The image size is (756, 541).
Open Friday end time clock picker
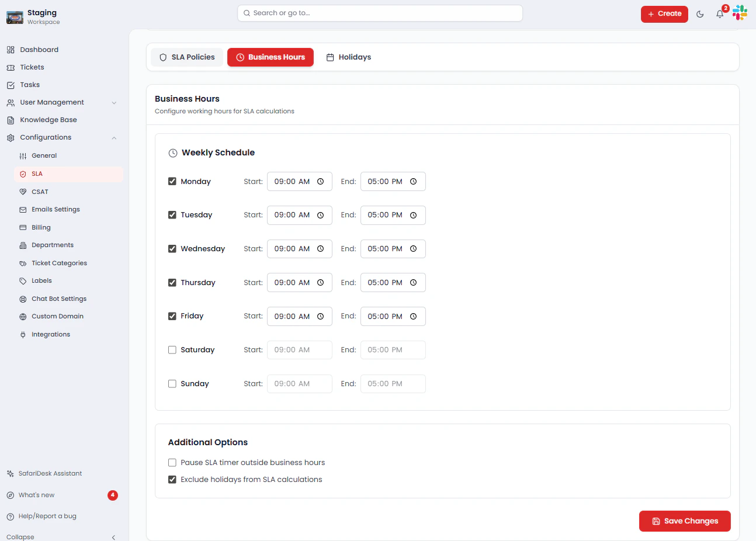pyautogui.click(x=413, y=317)
